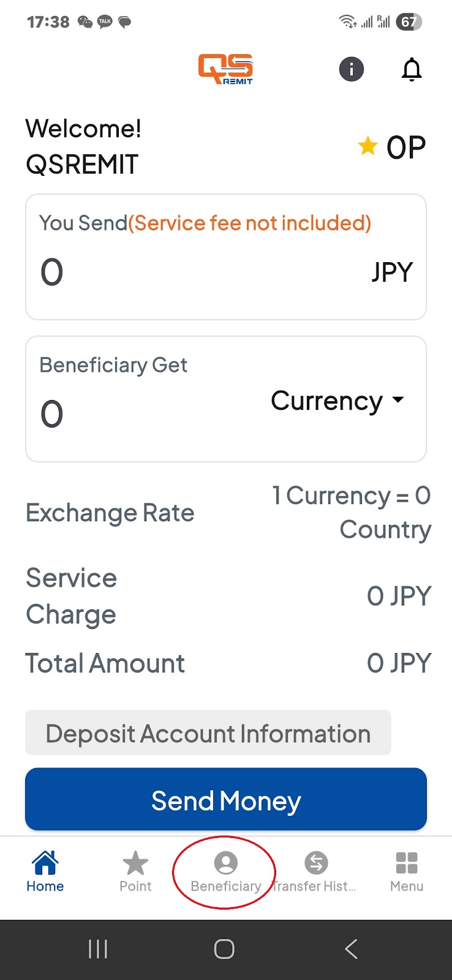
Task: Open the Android recent apps button
Action: [x=98, y=949]
